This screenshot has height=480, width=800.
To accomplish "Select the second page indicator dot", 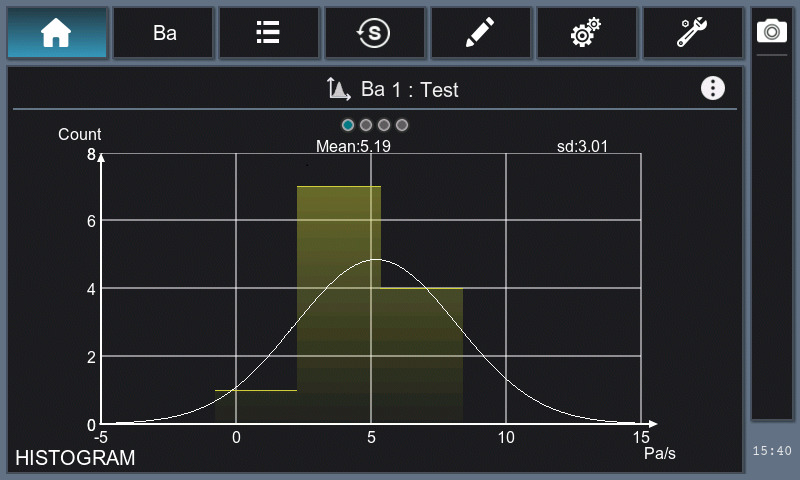I will click(x=366, y=125).
